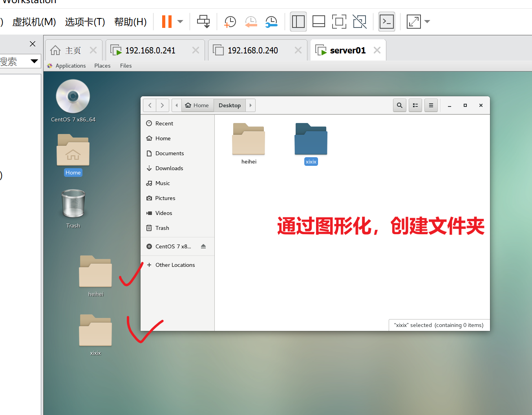Viewport: 532px width, 415px height.
Task: Eject the CentOS 7 disc in sidebar
Action: coord(203,246)
